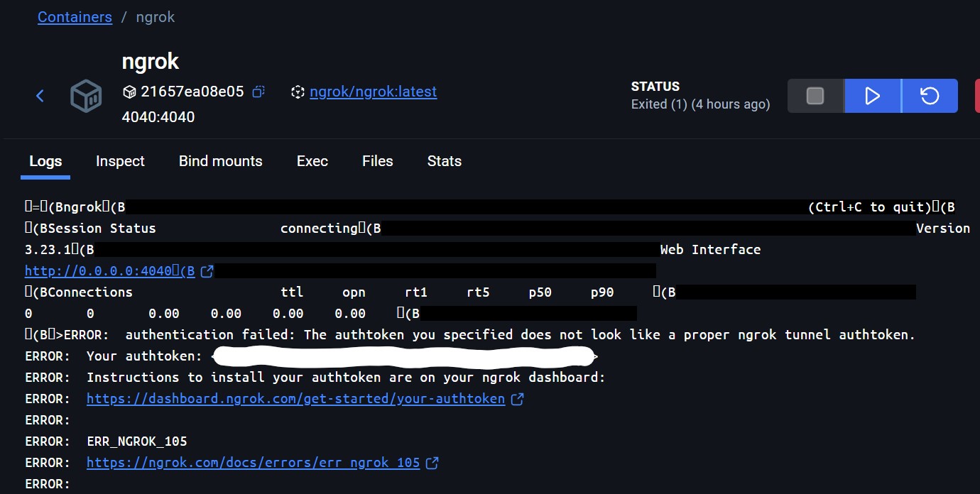Image resolution: width=980 pixels, height=494 pixels.
Task: Copy the container ID 21657ea08e05
Action: [259, 92]
